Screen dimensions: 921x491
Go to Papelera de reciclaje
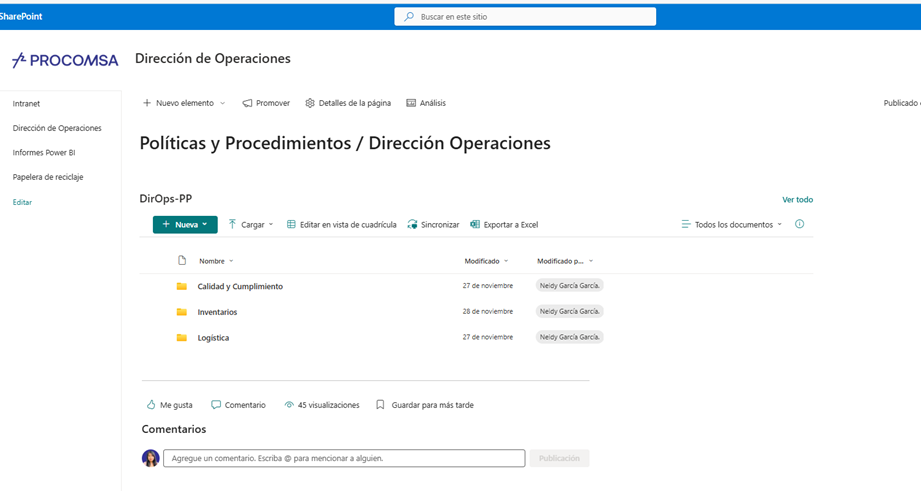point(48,177)
